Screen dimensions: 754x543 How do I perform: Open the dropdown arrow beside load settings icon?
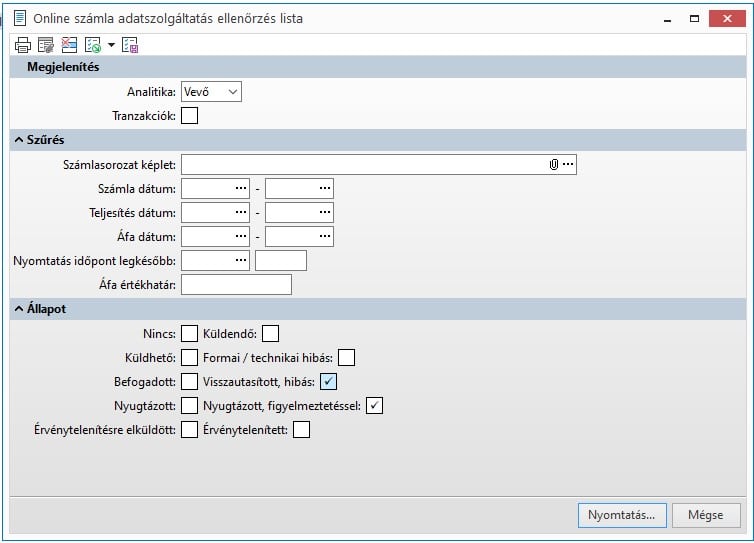[x=111, y=45]
